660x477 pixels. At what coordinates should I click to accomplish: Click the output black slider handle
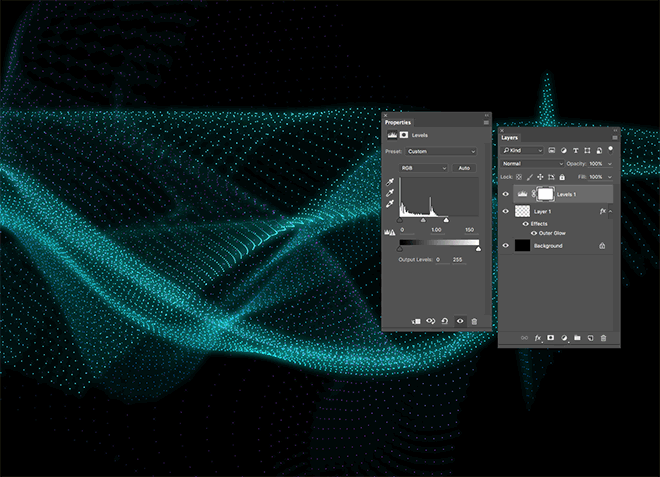tap(400, 249)
